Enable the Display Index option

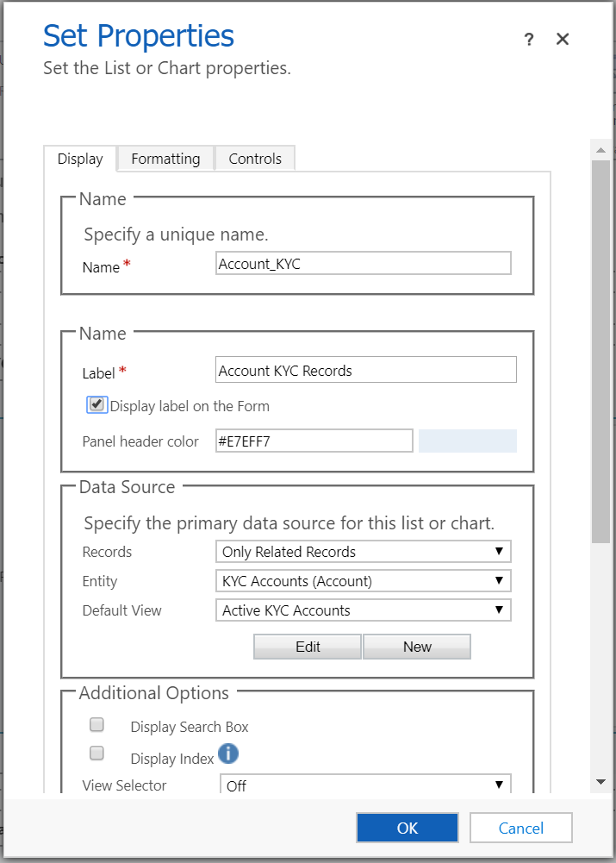96,753
